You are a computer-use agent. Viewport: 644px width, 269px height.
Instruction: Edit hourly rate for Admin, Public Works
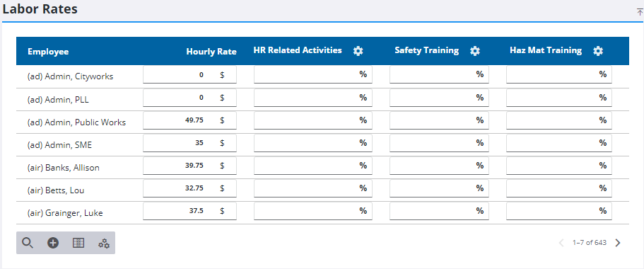point(189,120)
